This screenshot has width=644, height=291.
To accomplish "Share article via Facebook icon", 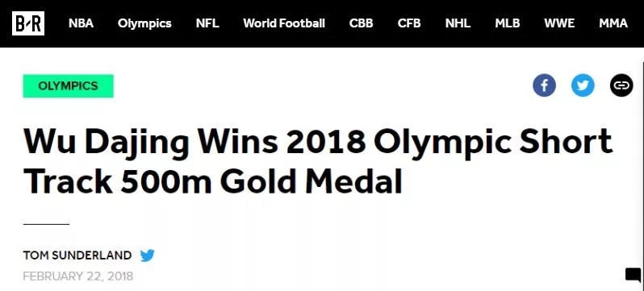I will [x=544, y=85].
